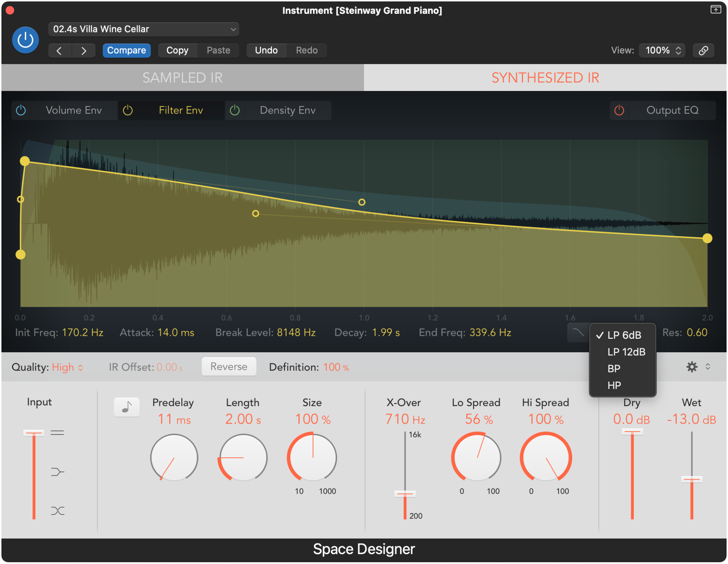This screenshot has width=728, height=564.
Task: Click the Lo Spread knob
Action: point(476,457)
